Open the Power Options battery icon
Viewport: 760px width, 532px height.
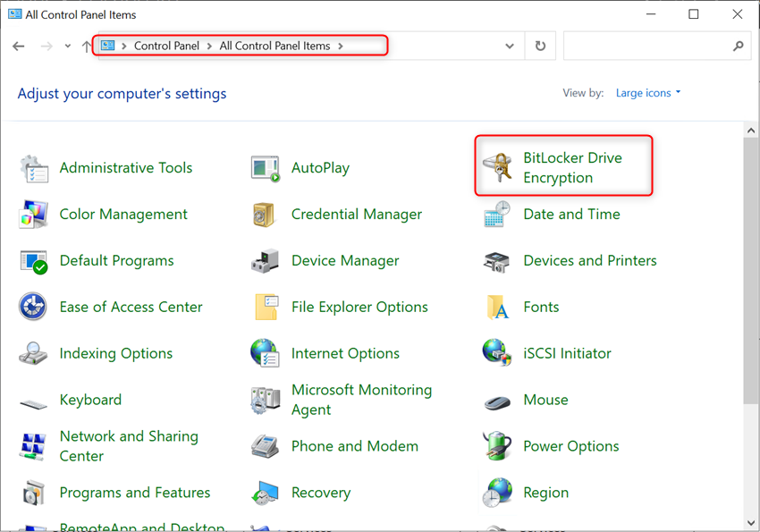tap(497, 445)
